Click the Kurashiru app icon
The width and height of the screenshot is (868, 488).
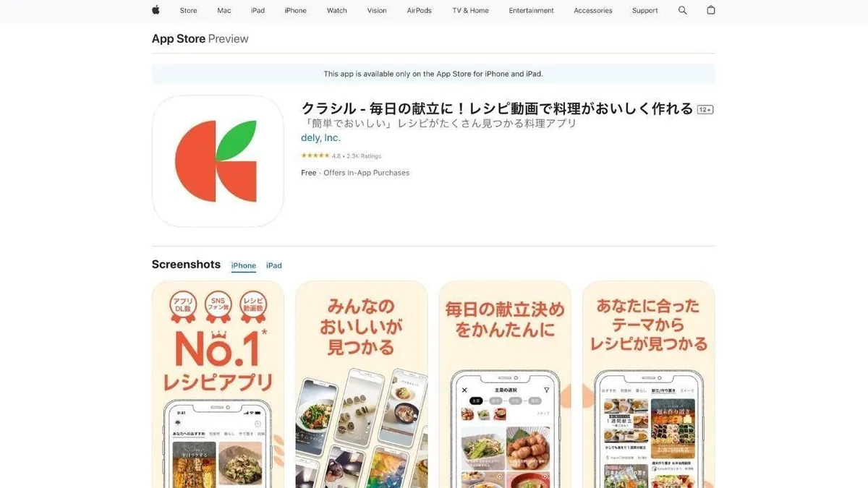click(218, 161)
